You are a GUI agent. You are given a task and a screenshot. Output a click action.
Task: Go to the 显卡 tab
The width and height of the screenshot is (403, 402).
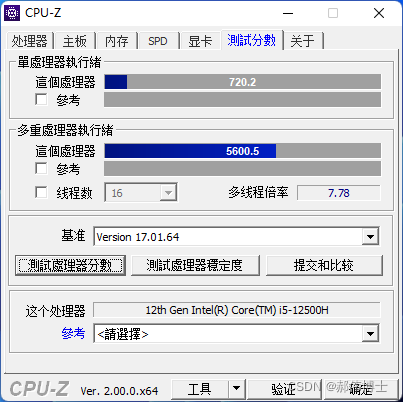click(x=200, y=41)
